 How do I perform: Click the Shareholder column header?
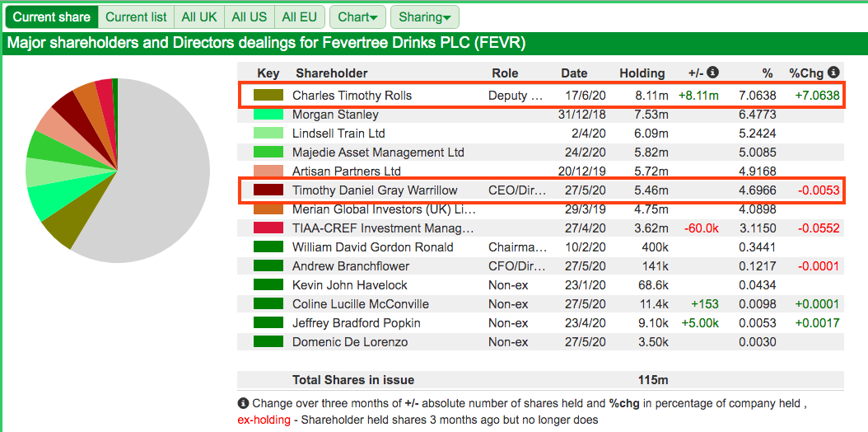tap(332, 73)
